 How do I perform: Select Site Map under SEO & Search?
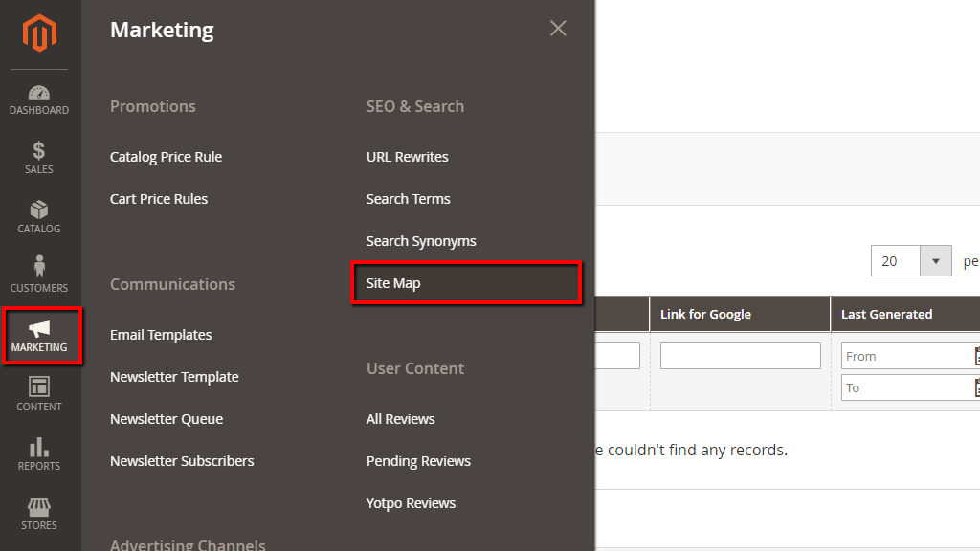point(392,282)
